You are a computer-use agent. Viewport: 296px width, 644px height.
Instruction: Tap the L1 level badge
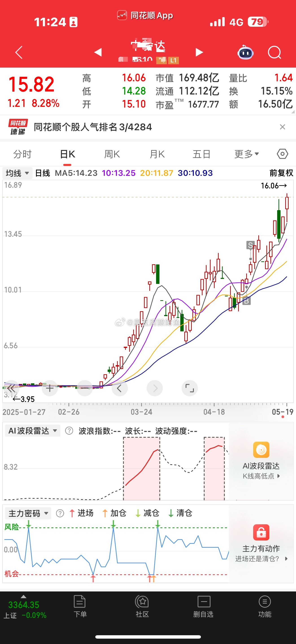click(174, 60)
